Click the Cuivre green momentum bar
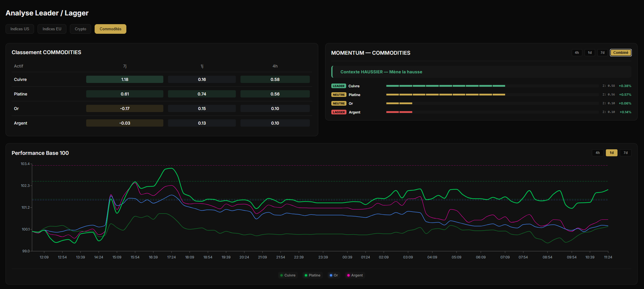Screen dimensions: 644x289 [445, 86]
